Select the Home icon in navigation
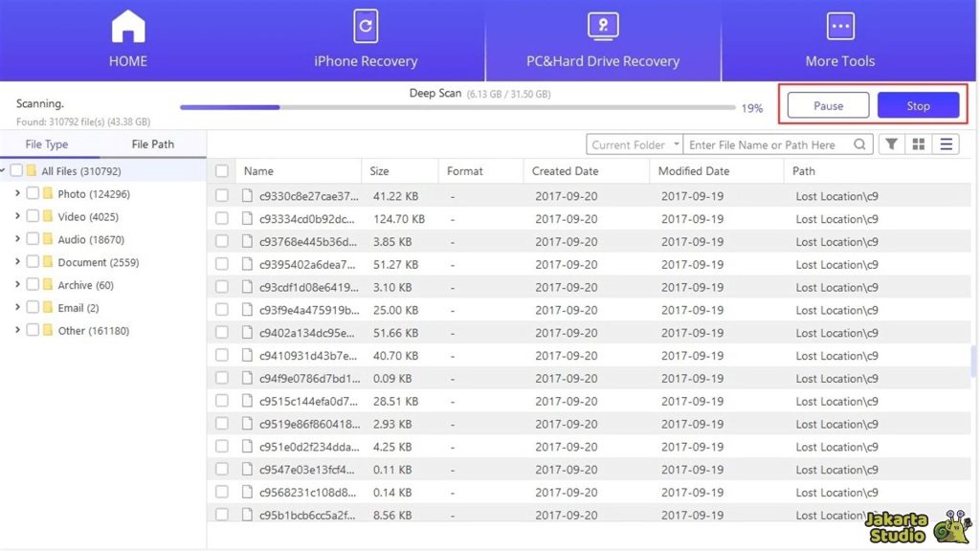 (x=127, y=26)
